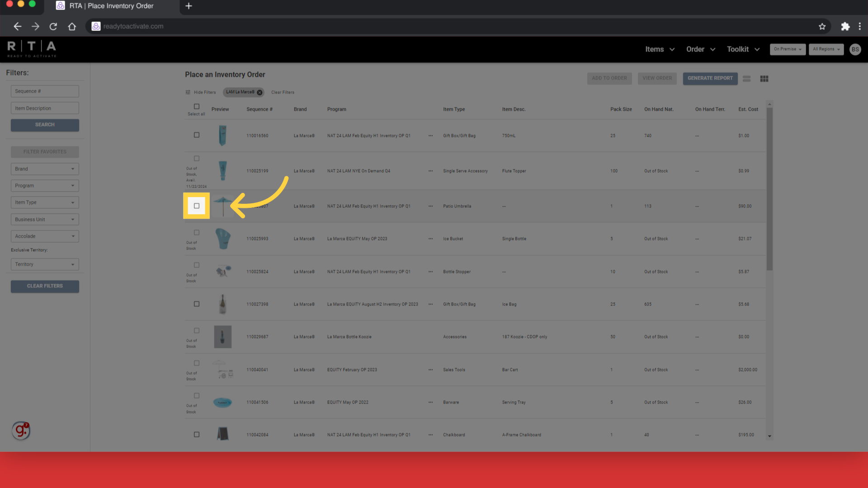Expand the Territory filter dropdown
The image size is (868, 488).
[45, 264]
